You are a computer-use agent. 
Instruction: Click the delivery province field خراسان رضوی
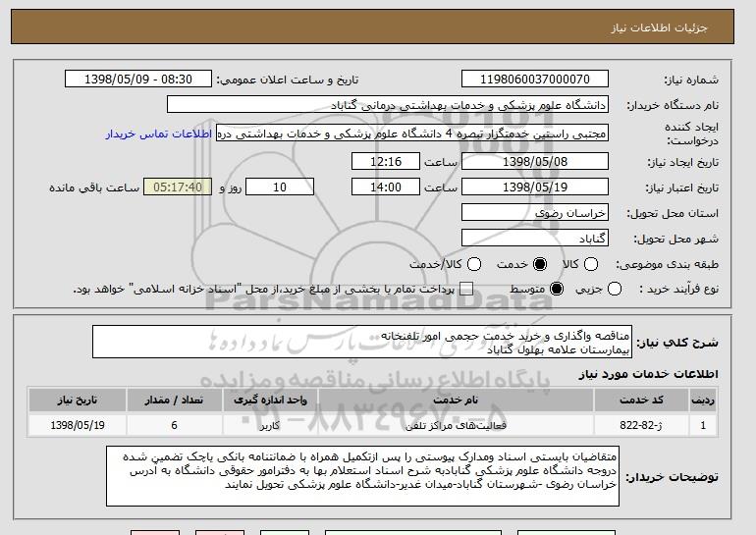click(x=535, y=213)
